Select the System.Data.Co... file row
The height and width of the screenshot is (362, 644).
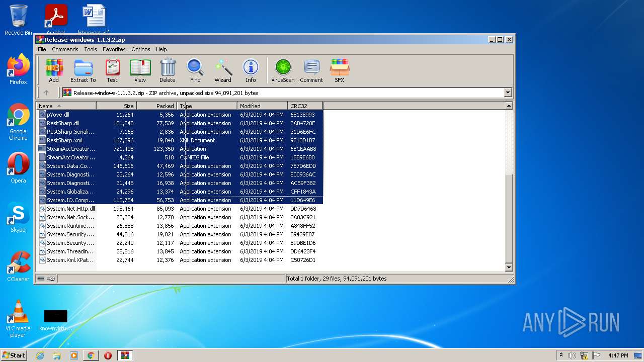[180, 166]
